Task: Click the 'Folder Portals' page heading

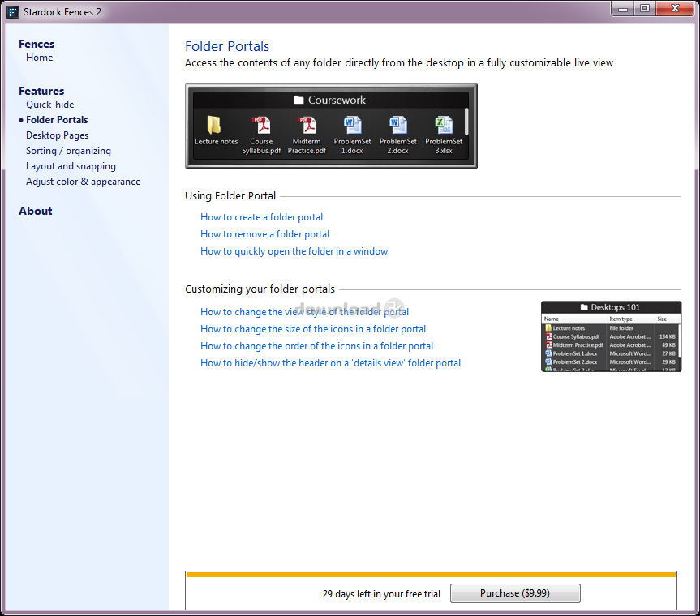Action: (227, 46)
